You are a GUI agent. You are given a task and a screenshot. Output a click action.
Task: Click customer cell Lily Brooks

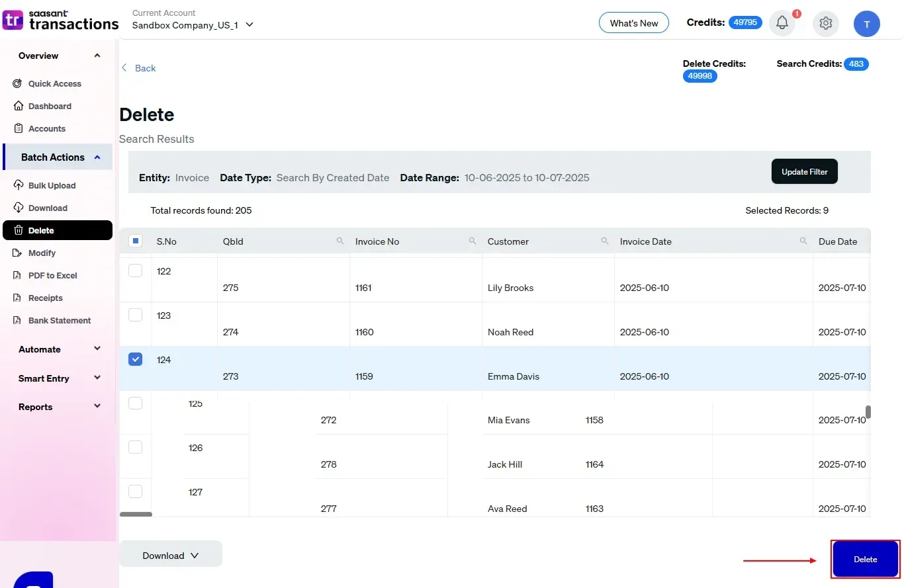[x=510, y=288]
